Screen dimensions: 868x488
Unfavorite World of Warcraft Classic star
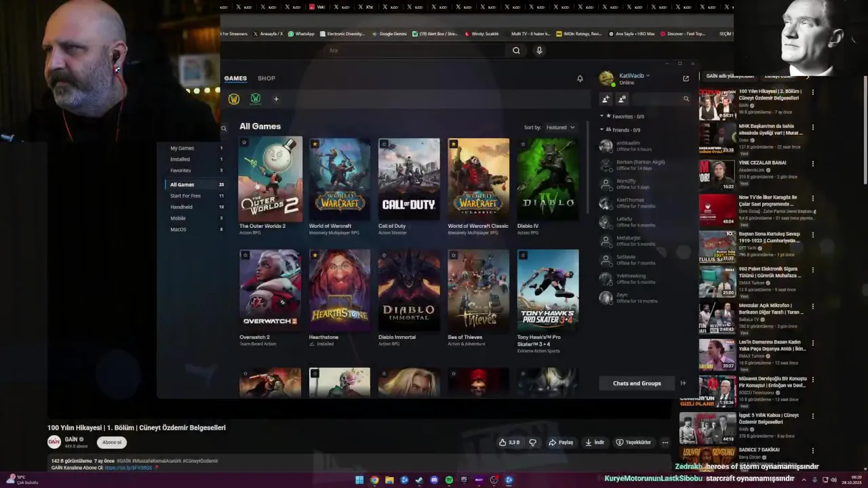(x=453, y=144)
